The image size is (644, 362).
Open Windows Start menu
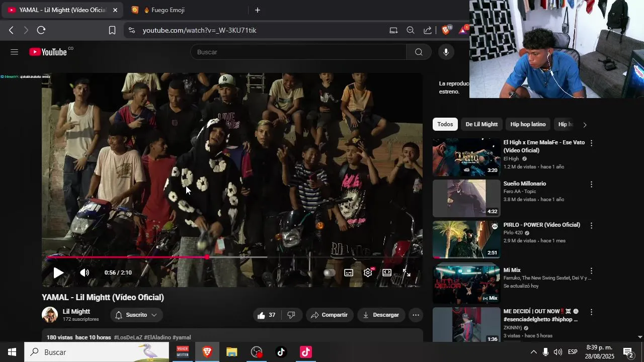pos(12,352)
